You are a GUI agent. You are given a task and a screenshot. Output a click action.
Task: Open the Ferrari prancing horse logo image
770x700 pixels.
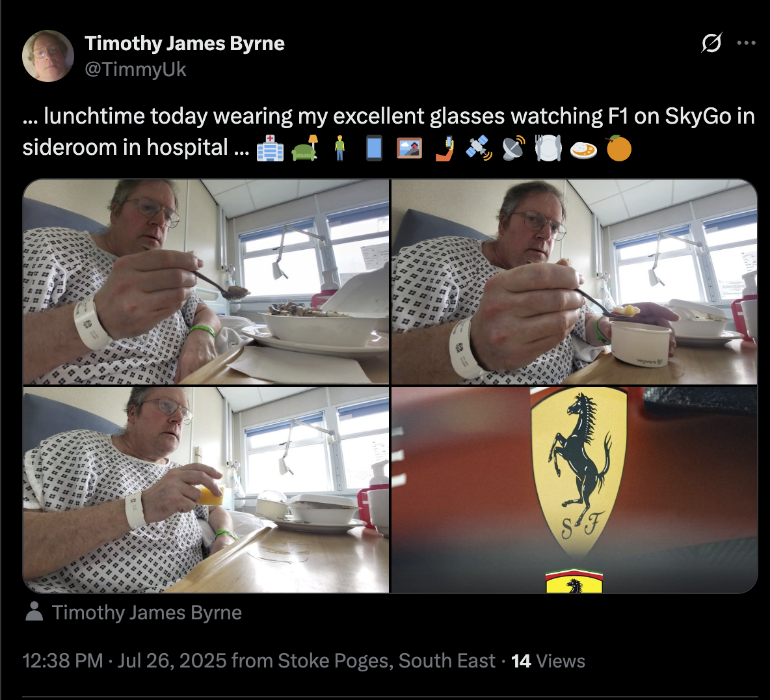pos(574,490)
